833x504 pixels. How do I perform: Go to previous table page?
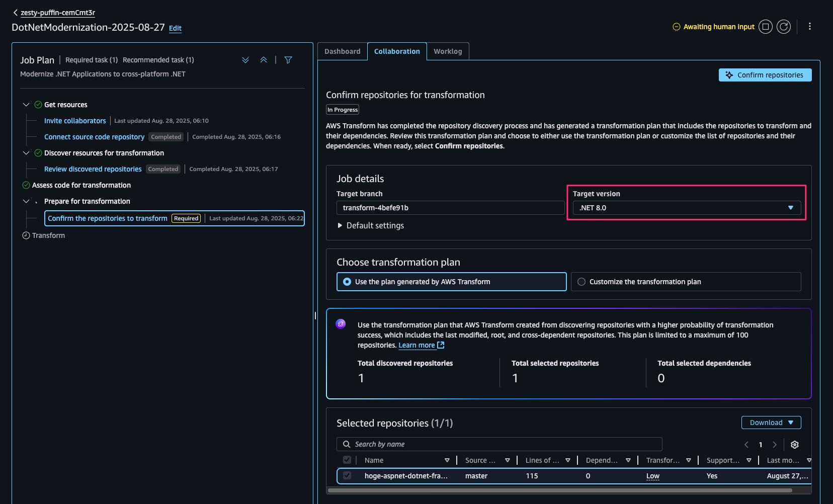tap(746, 445)
